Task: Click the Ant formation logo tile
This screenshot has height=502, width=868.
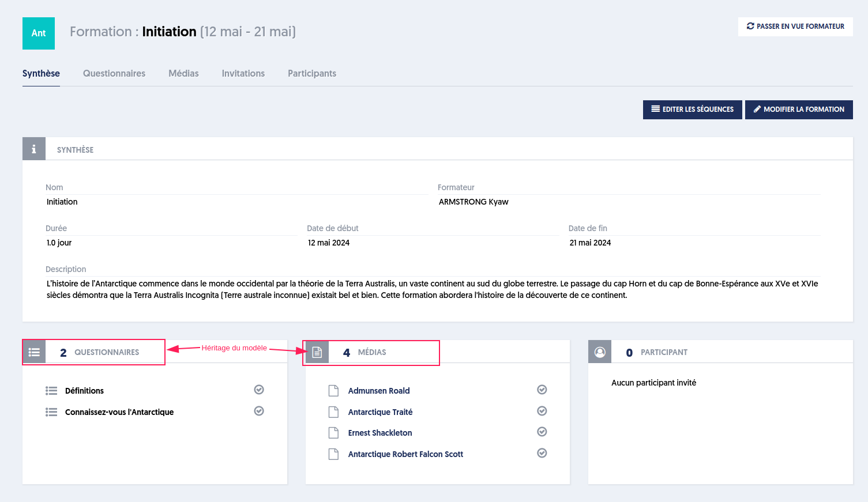Action: (x=39, y=33)
